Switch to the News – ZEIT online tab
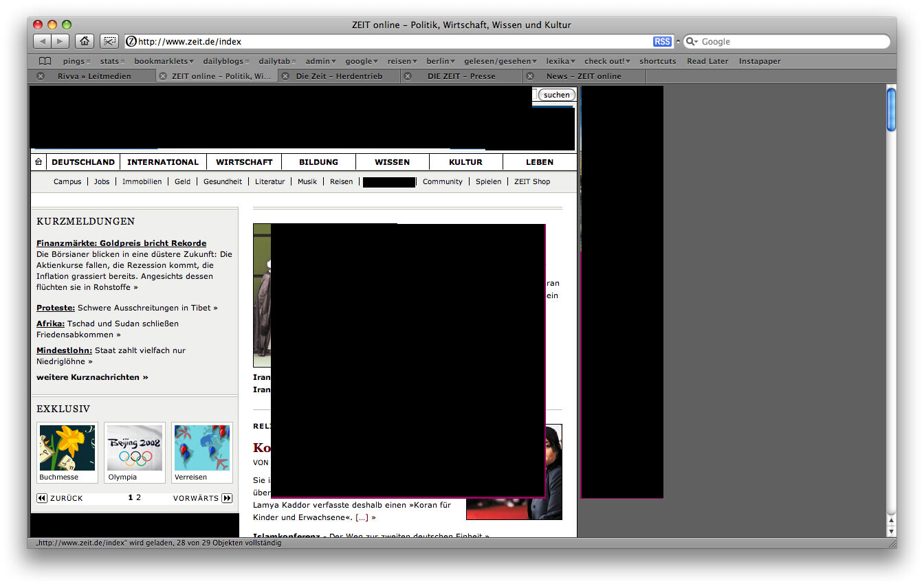Viewport: 924px width, 586px height. [x=584, y=76]
